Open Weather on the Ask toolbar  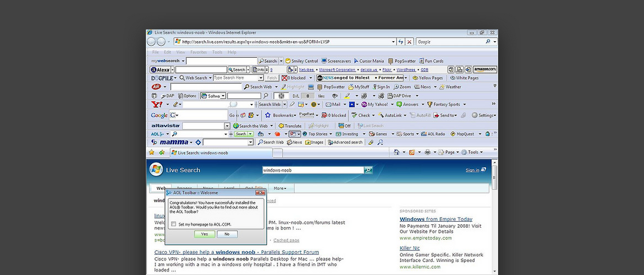click(x=450, y=87)
